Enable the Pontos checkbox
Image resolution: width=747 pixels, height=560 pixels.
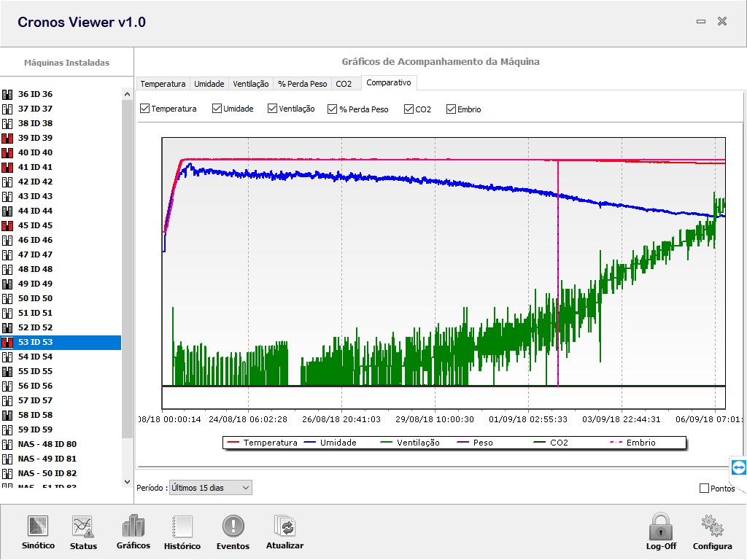tap(704, 488)
